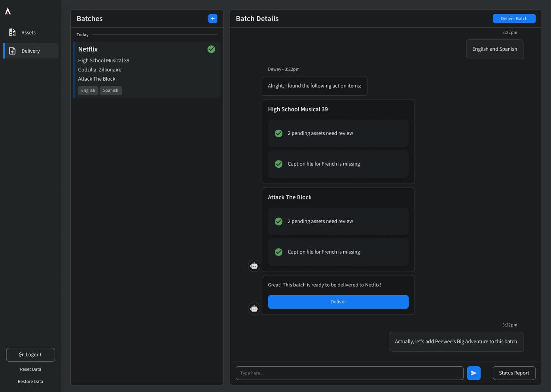
Task: Add a new batch with plus button
Action: click(x=213, y=19)
